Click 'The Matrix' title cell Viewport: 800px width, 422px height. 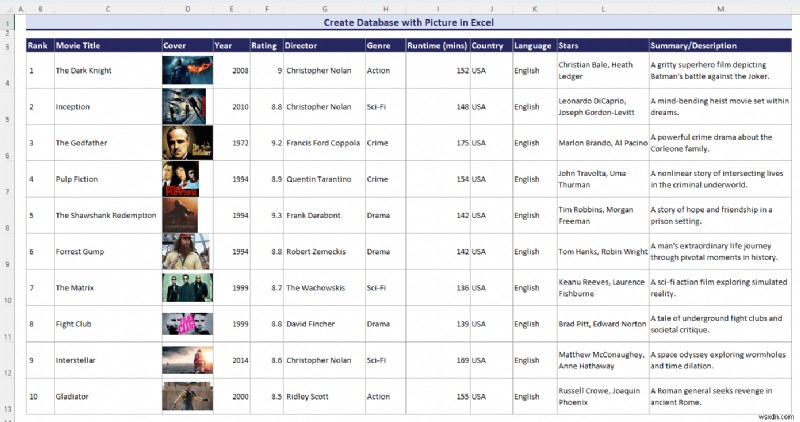(x=108, y=288)
